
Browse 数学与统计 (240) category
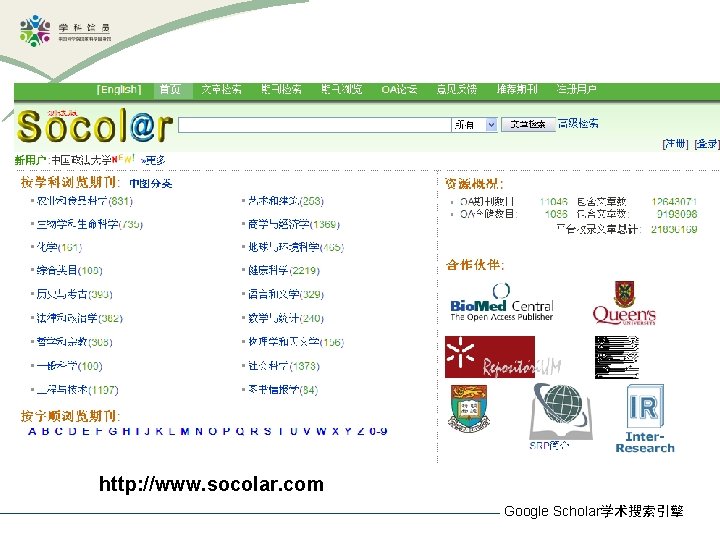pos(286,318)
